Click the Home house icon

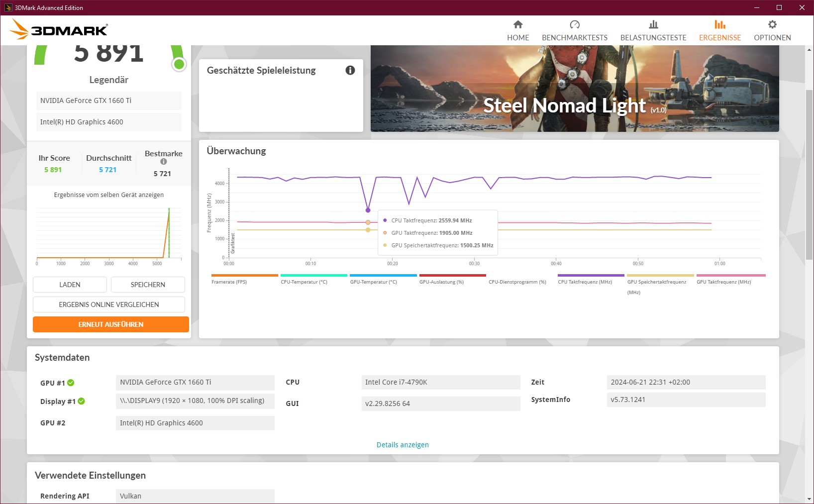(518, 24)
